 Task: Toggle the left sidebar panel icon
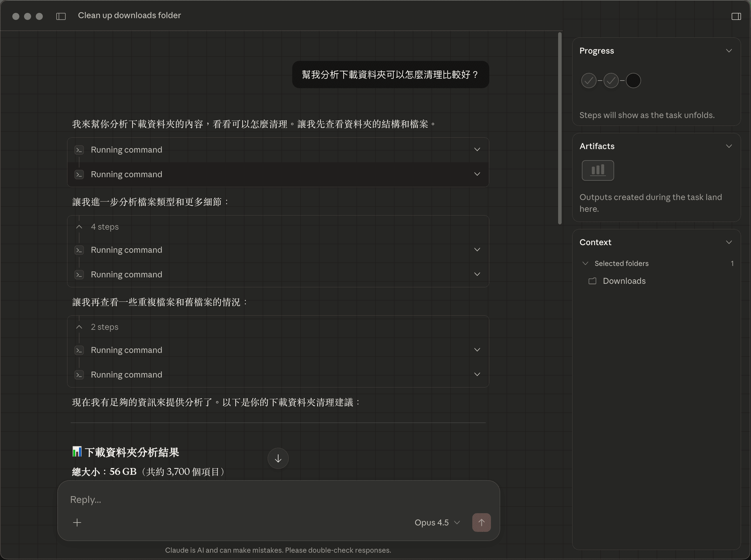pyautogui.click(x=61, y=16)
